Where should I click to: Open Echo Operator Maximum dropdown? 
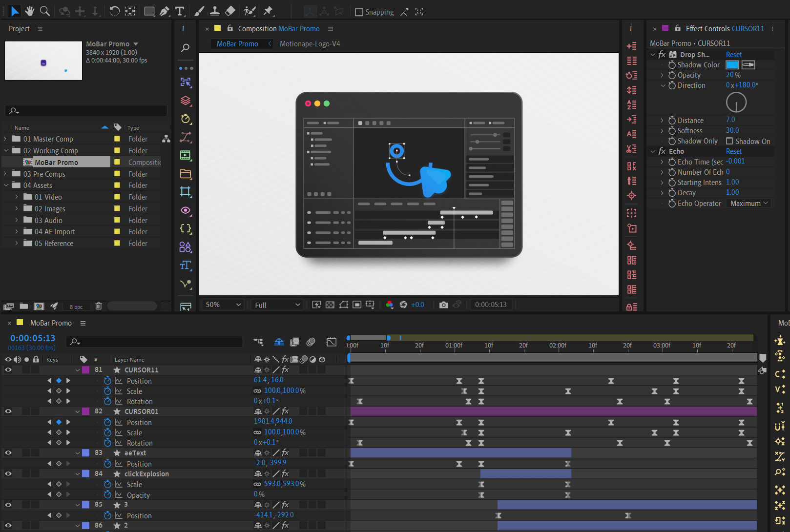point(748,204)
